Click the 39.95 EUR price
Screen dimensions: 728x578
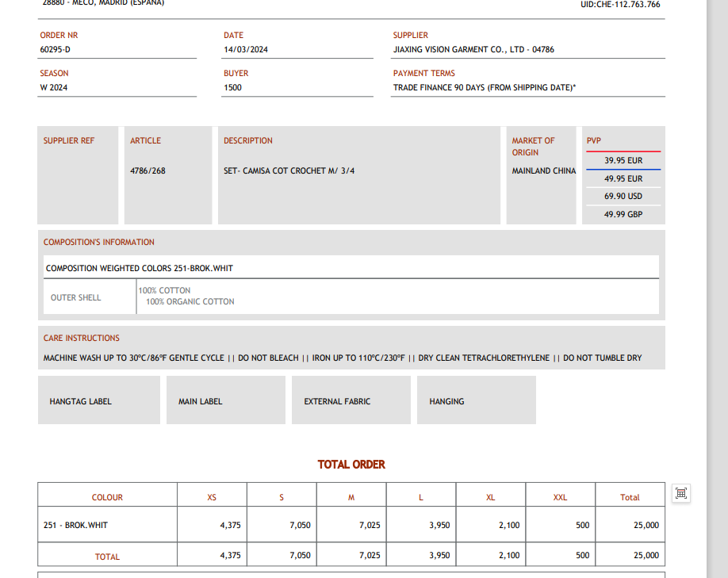point(623,160)
